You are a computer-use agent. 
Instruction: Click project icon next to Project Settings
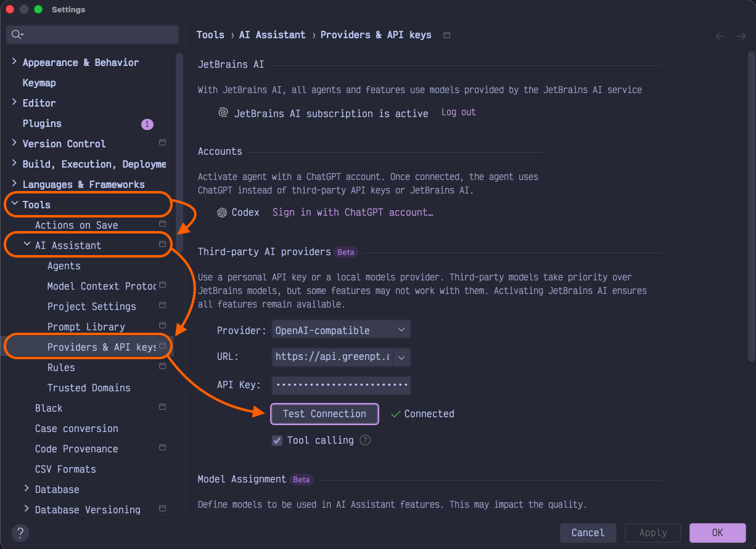163,305
